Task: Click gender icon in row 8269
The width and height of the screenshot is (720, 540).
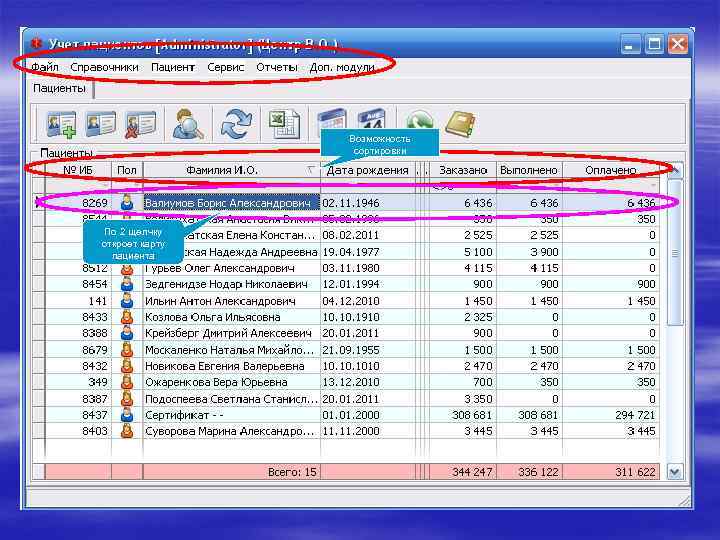Action: click(127, 202)
